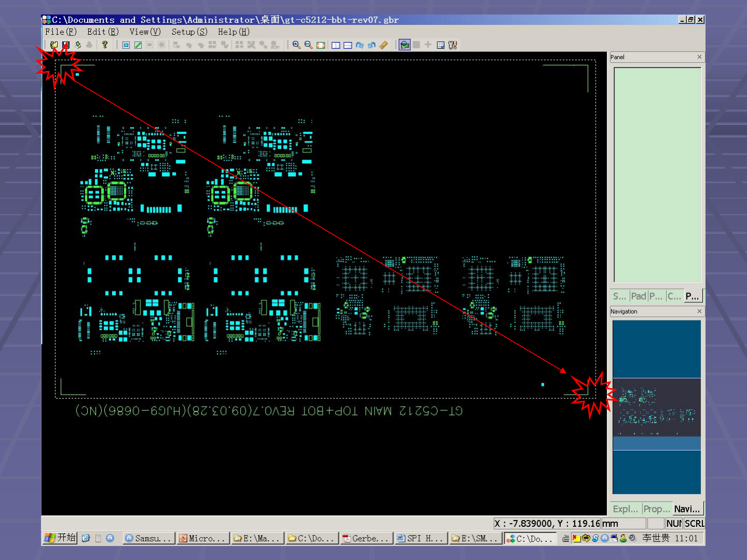Toggle the highlighted green view mode icon
747x560 pixels.
coord(405,45)
